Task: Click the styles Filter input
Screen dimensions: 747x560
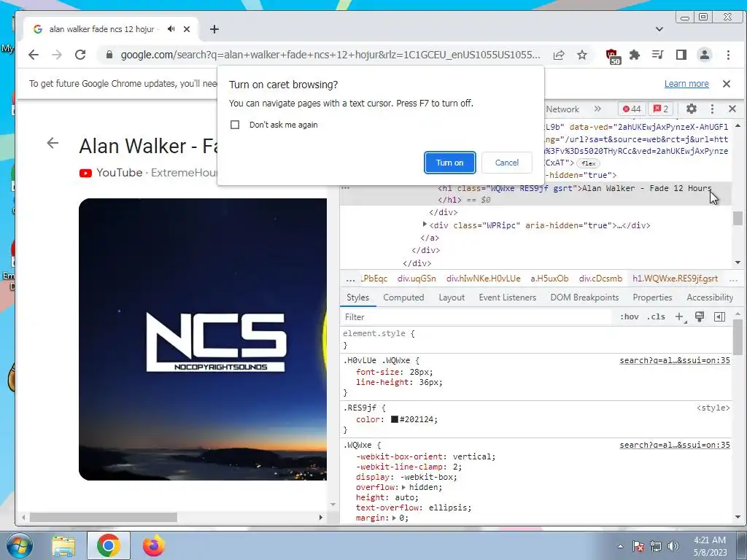Action: tap(476, 317)
